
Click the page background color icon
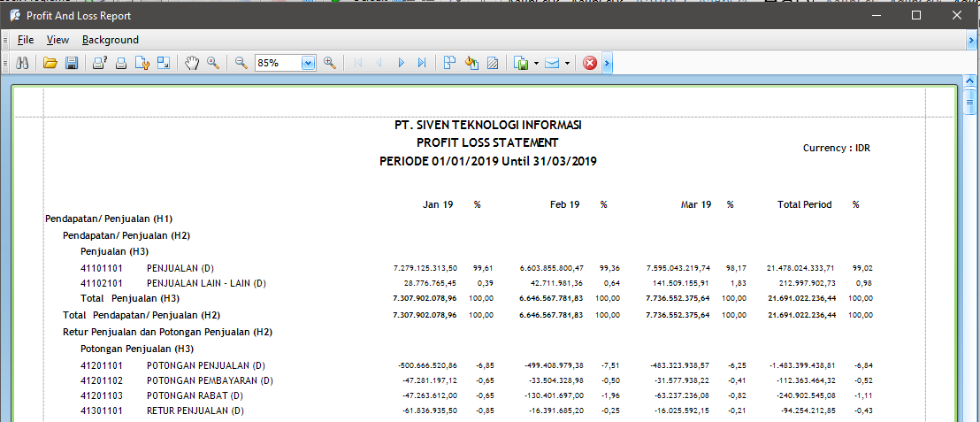(x=471, y=63)
